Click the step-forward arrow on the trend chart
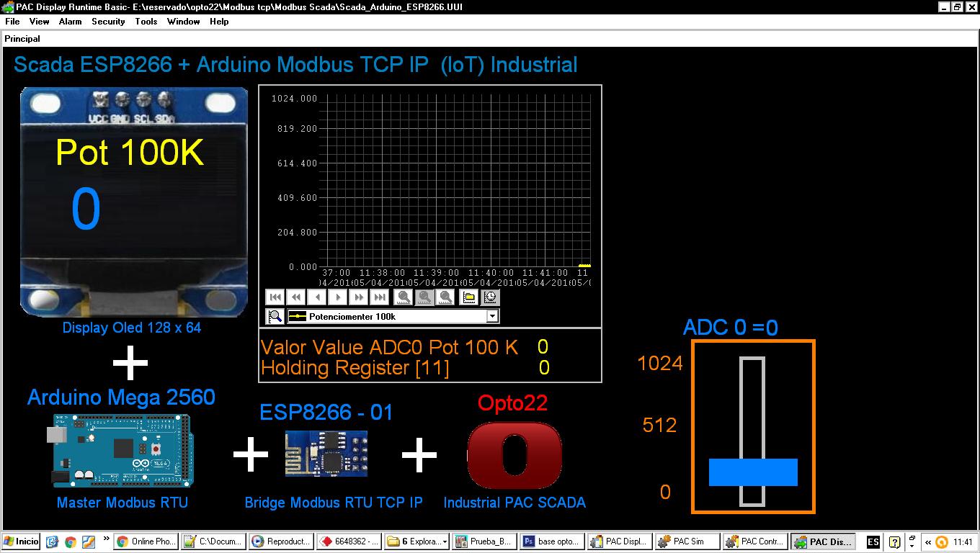The width and height of the screenshot is (980, 553). tap(338, 297)
